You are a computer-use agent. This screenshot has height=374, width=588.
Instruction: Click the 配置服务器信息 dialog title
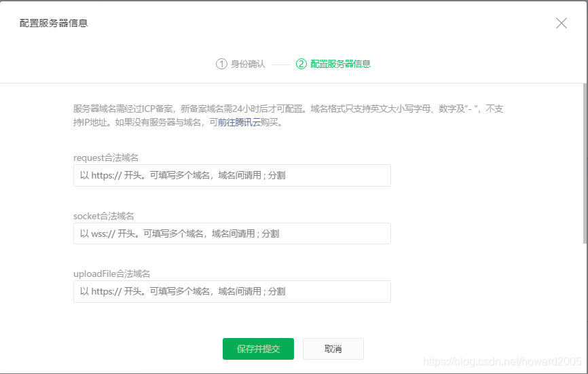(54, 23)
